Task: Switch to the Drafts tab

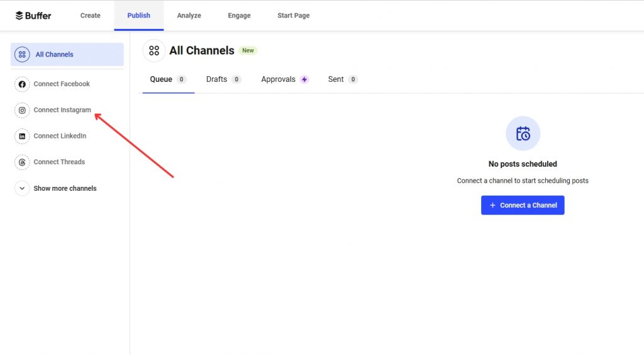Action: coord(223,79)
